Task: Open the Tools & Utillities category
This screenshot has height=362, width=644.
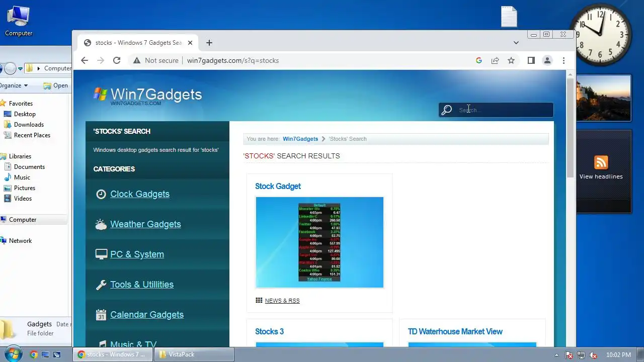Action: coord(142,285)
